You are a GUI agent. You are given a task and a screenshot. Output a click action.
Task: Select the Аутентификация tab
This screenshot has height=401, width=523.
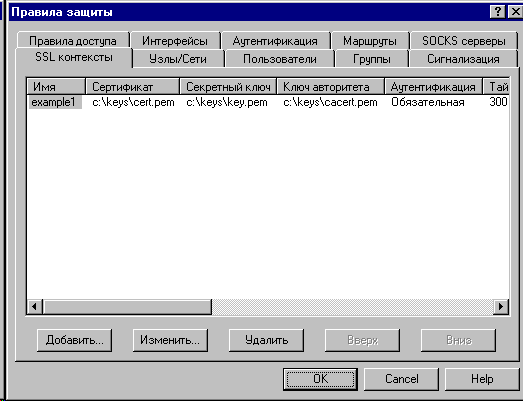(275, 41)
